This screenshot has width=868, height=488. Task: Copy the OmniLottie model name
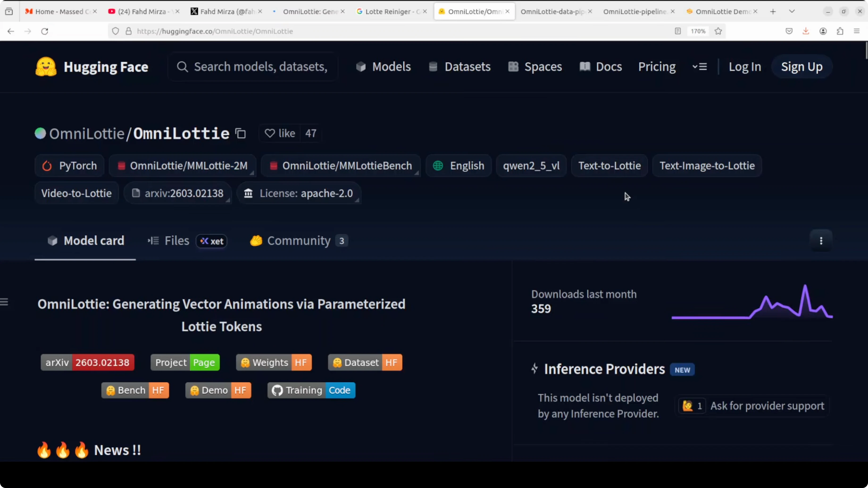tap(240, 133)
